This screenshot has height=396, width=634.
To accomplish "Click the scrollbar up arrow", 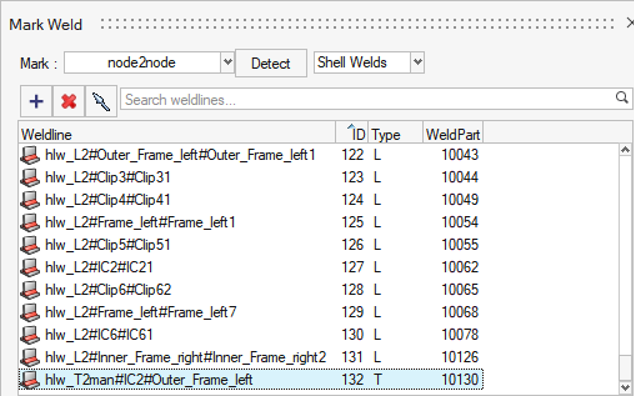I will click(625, 150).
